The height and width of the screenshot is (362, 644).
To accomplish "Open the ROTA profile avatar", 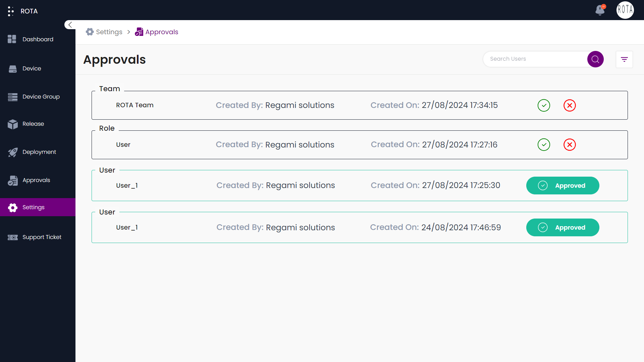I will tap(625, 10).
